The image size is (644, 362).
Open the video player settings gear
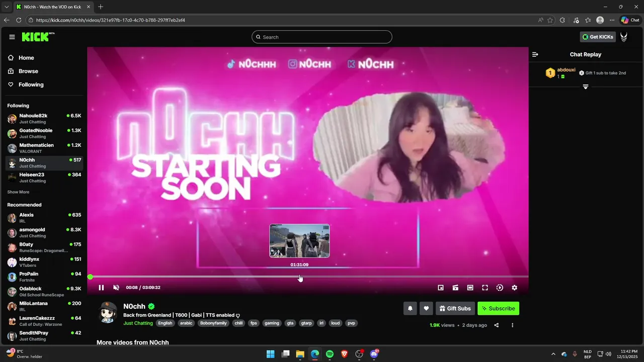[514, 288]
